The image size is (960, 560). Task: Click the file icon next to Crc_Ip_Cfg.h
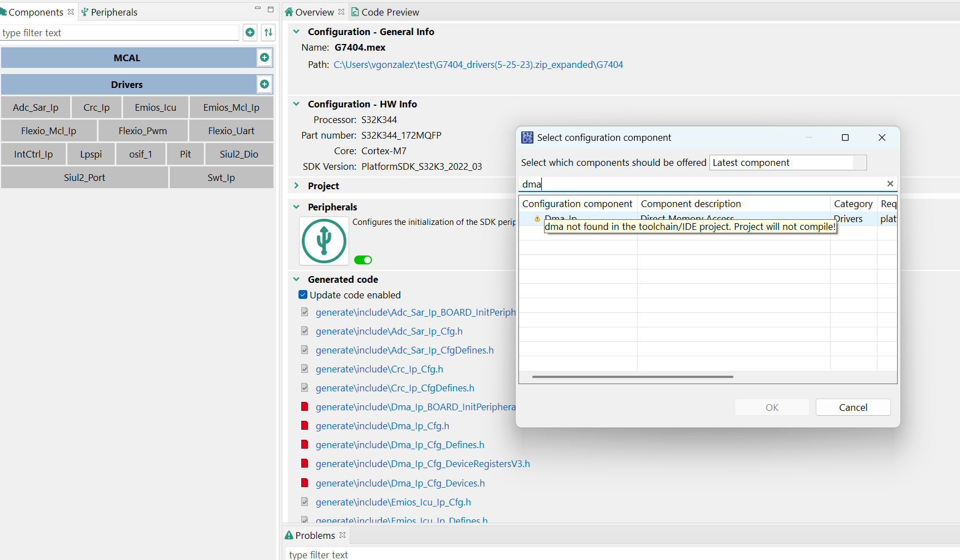pos(305,369)
